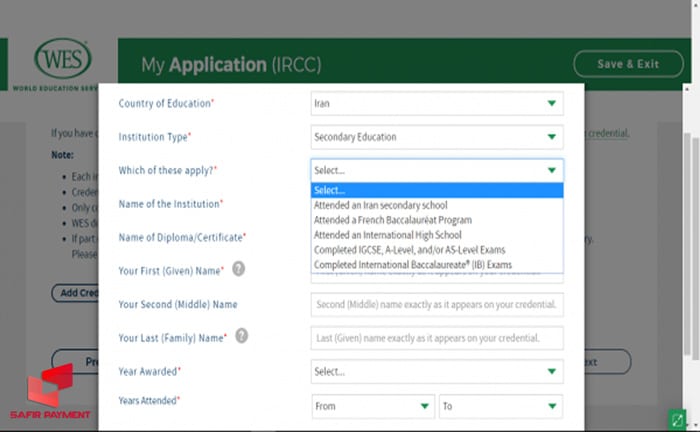The image size is (700, 432).
Task: Expand the Years Attended 'To' dropdown
Action: (500, 407)
